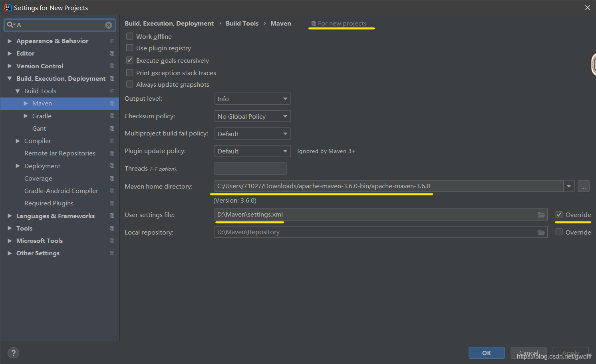Check Override for local repository
Viewport: 596px width, 364px height.
[559, 232]
